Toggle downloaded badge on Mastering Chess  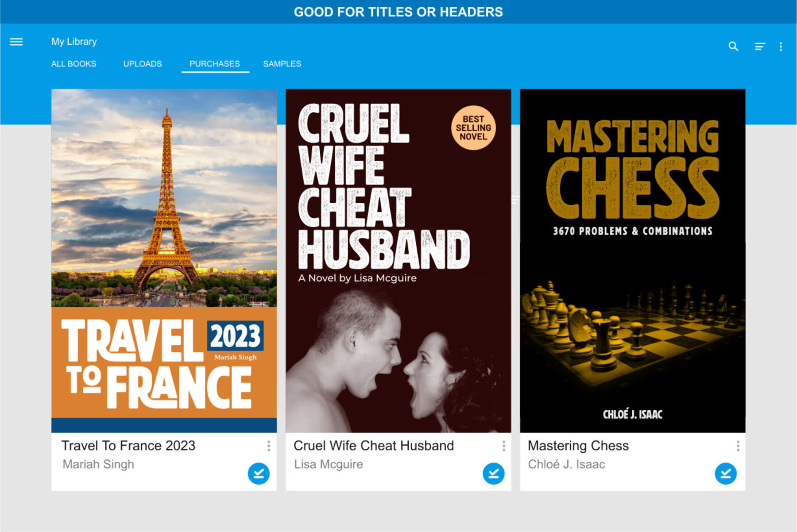click(726, 474)
